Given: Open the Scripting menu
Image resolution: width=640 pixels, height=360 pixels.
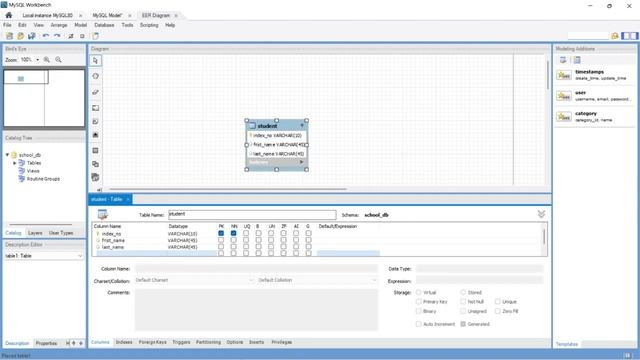Looking at the screenshot, I should pos(149,25).
